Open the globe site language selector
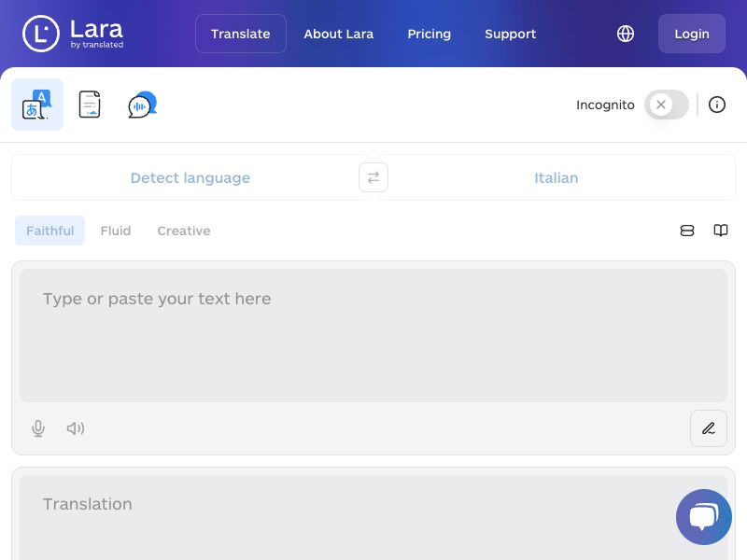Image resolution: width=747 pixels, height=560 pixels. point(625,34)
